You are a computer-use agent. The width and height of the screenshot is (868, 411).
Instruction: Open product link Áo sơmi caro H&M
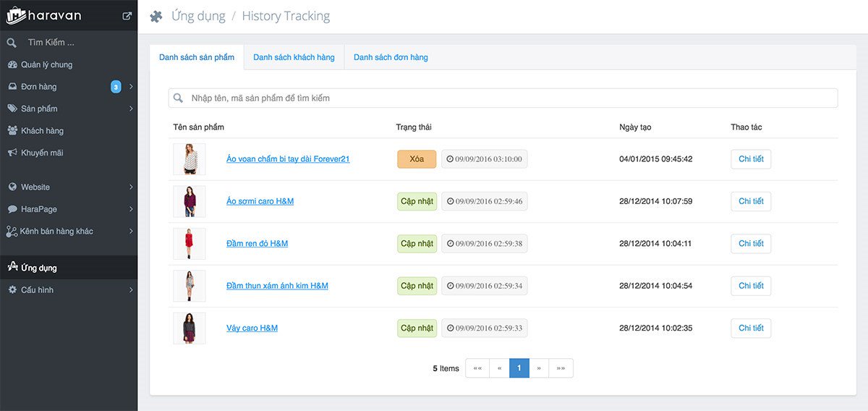tap(260, 201)
